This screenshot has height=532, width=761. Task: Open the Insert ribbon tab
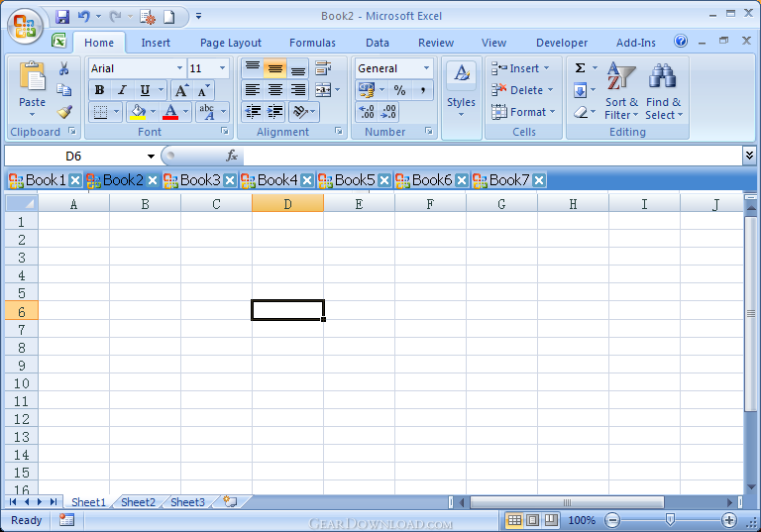click(x=156, y=43)
